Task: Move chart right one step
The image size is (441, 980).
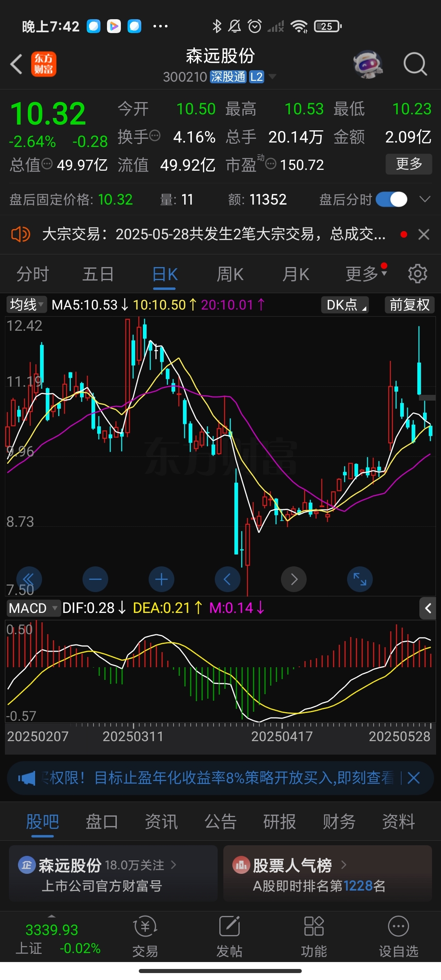Action: pos(294,579)
